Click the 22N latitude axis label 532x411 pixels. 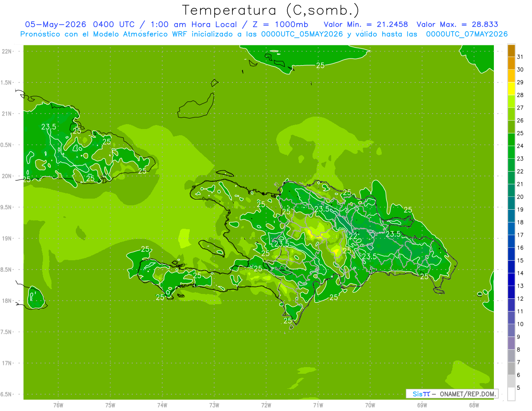tap(7, 51)
